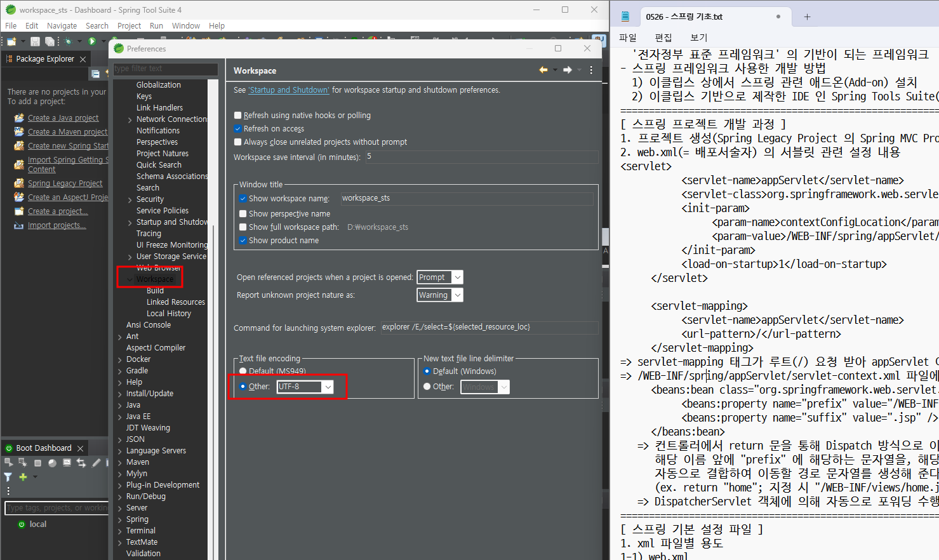Screen dimensions: 939x560
Task: Click the Create a Maven project icon
Action: click(x=19, y=131)
